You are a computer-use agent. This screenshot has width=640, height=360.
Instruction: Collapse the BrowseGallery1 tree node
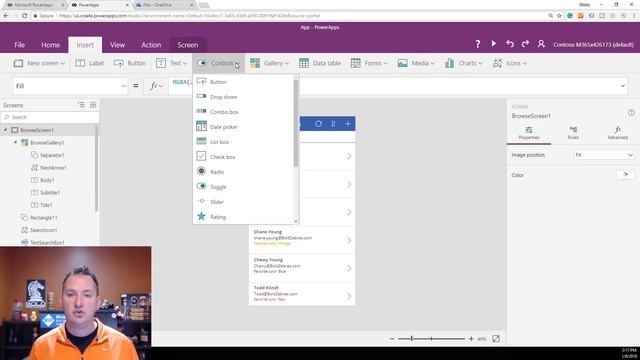coord(16,142)
